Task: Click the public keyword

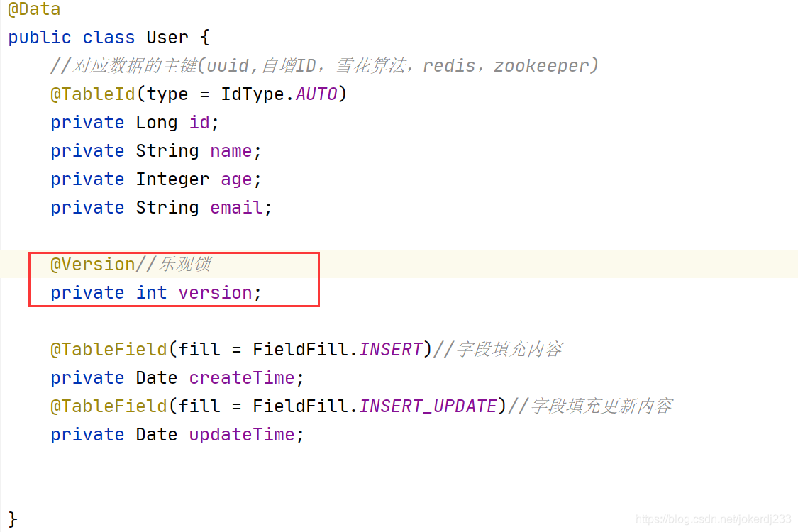Action: (39, 37)
